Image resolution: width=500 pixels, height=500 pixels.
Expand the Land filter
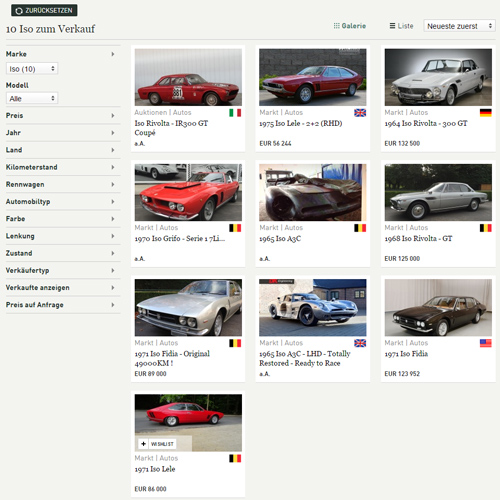pos(63,150)
